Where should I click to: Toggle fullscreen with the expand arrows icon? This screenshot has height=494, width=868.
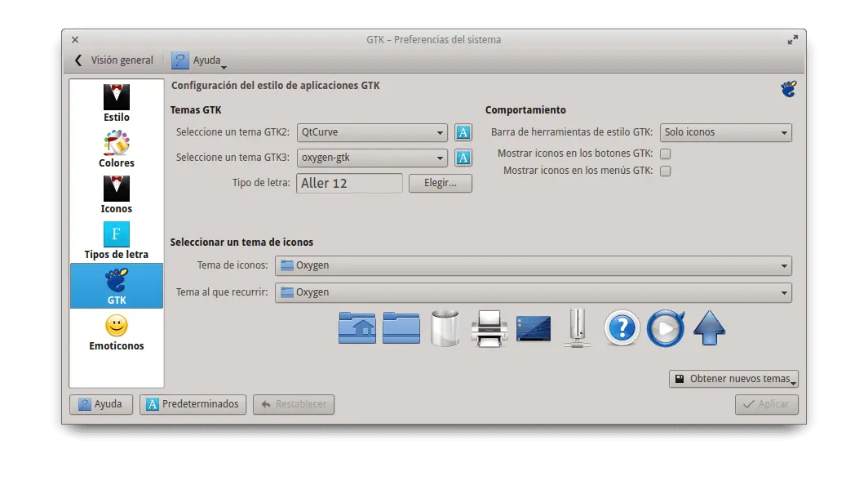tap(793, 40)
